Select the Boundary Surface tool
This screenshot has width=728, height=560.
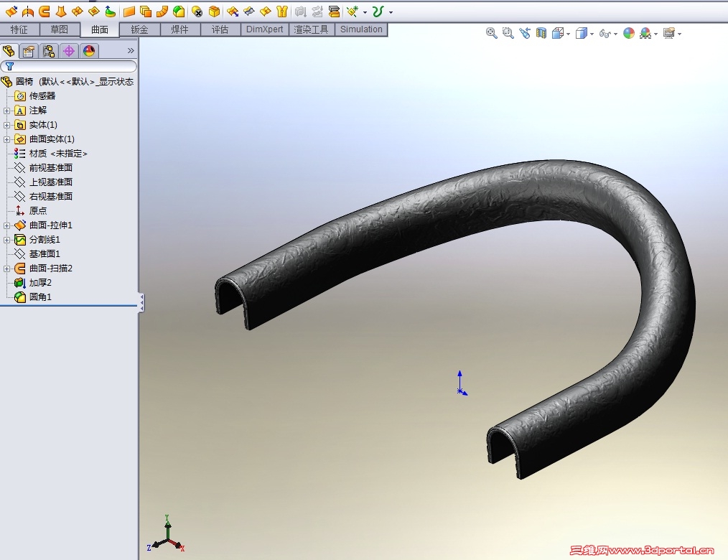tap(77, 11)
